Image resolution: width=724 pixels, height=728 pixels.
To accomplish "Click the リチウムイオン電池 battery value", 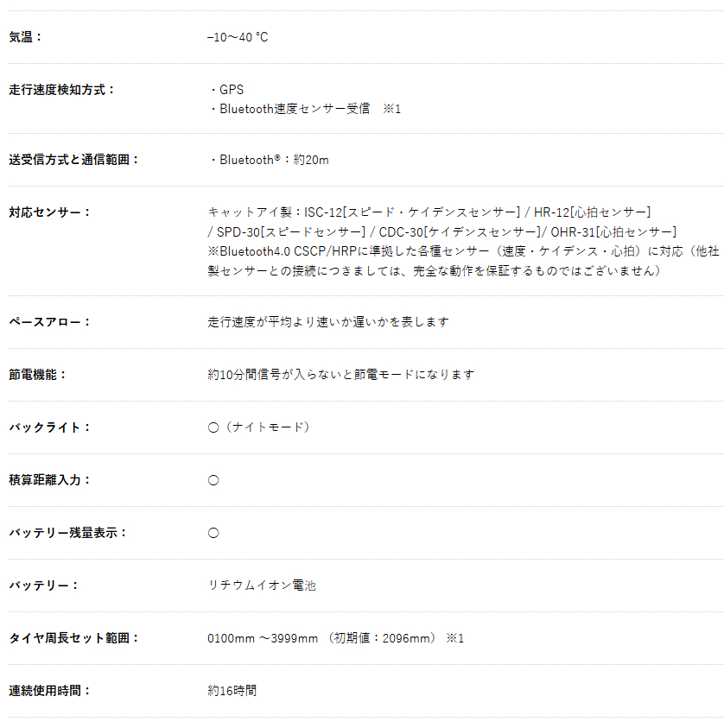I will pos(262,585).
